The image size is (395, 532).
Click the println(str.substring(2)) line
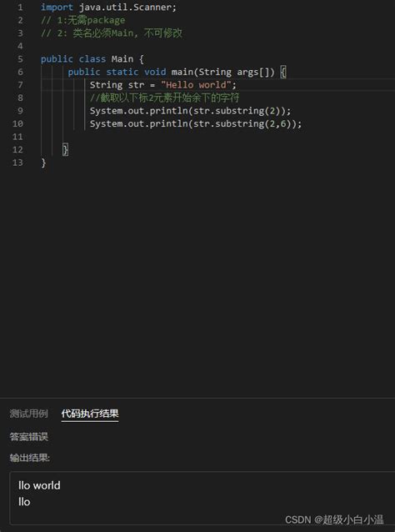pyautogui.click(x=191, y=111)
